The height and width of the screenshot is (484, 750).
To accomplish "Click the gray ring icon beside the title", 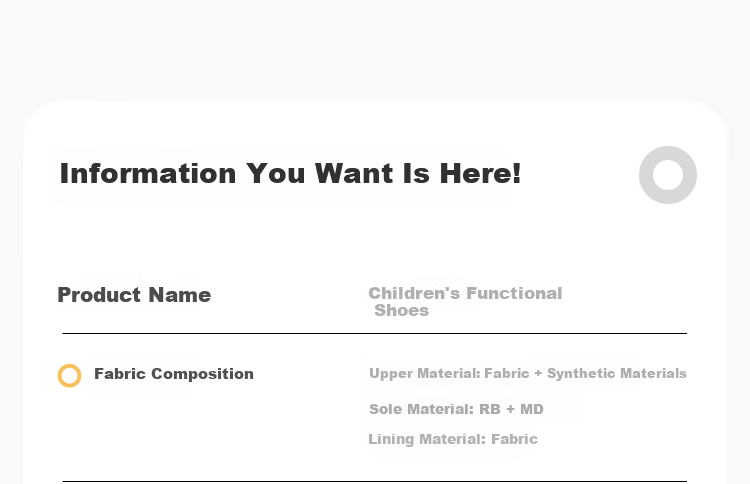I will coord(668,175).
